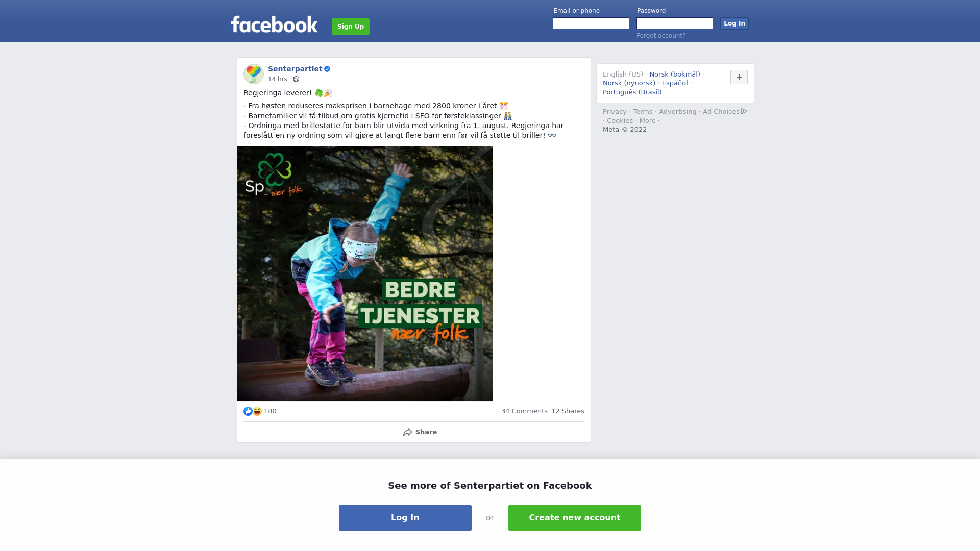
Task: Click the Haha reaction icon
Action: coord(257,411)
